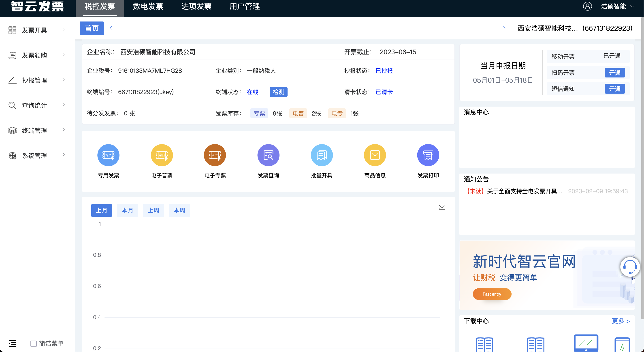This screenshot has height=352, width=644.
Task: Select the 首页 tab
Action: point(92,28)
